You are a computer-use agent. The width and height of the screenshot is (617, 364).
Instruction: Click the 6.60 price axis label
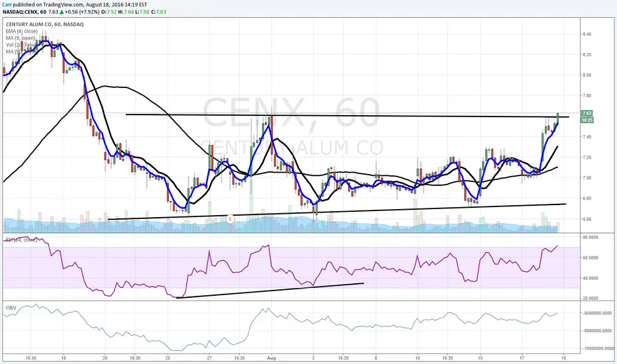[587, 219]
